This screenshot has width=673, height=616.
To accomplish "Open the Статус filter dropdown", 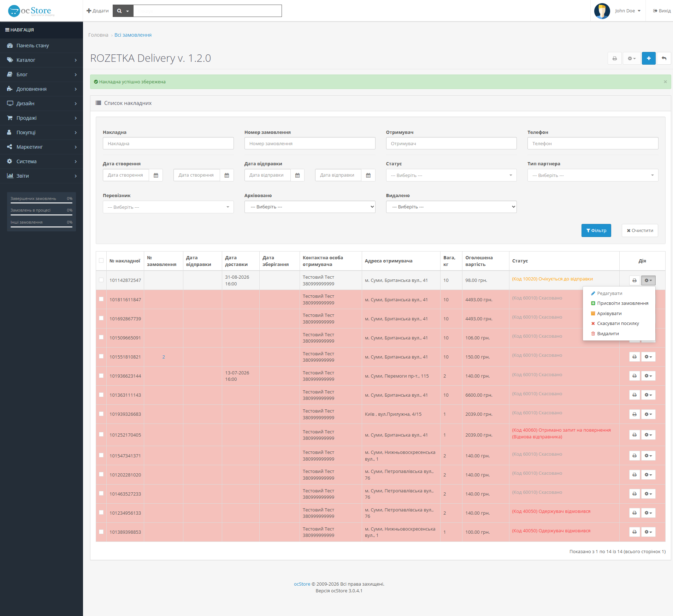I will coord(451,175).
